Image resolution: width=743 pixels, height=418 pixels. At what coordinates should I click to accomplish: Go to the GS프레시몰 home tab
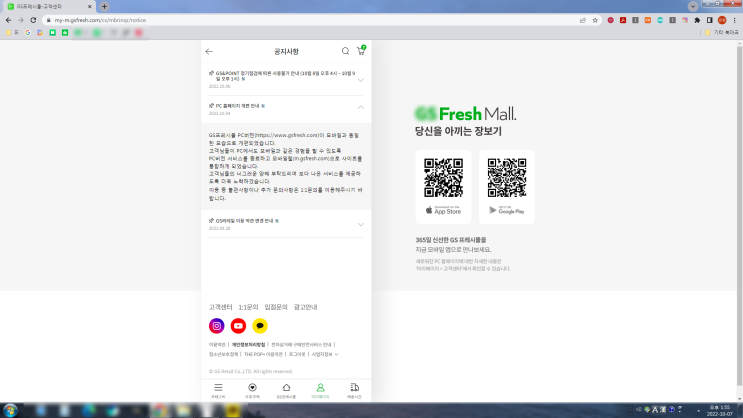point(286,391)
